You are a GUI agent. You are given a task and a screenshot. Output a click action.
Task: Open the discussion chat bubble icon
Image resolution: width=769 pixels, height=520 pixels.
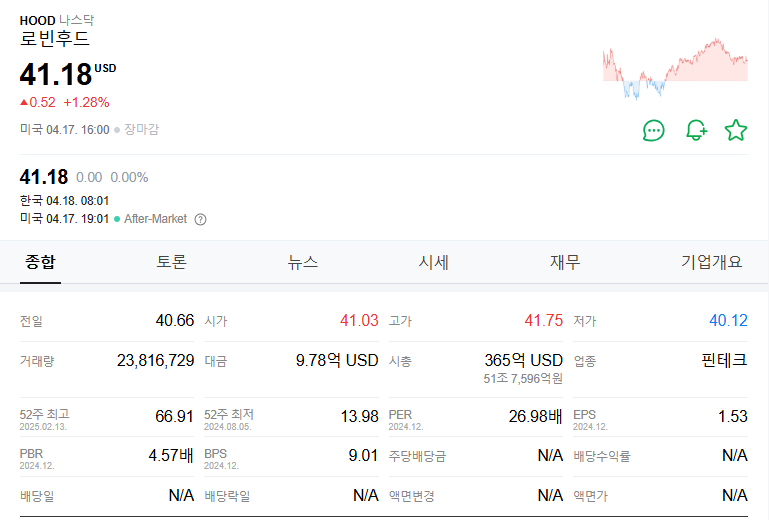pos(653,130)
